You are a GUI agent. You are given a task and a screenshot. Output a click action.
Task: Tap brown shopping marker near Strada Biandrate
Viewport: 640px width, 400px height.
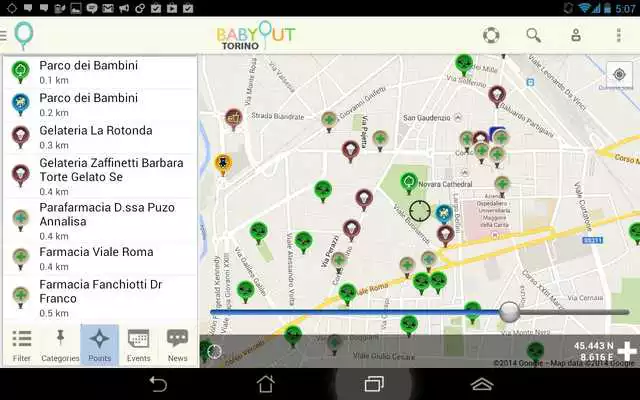click(x=234, y=119)
